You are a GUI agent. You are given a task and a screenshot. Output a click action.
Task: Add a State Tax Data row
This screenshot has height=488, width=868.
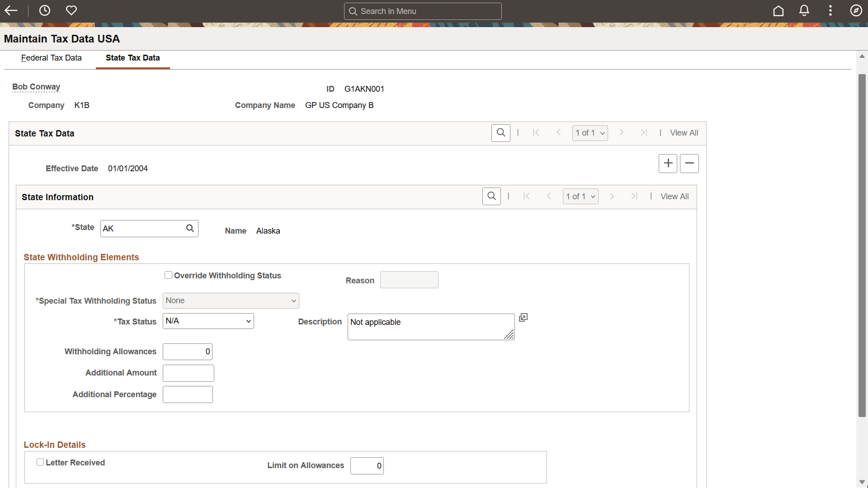(x=668, y=163)
